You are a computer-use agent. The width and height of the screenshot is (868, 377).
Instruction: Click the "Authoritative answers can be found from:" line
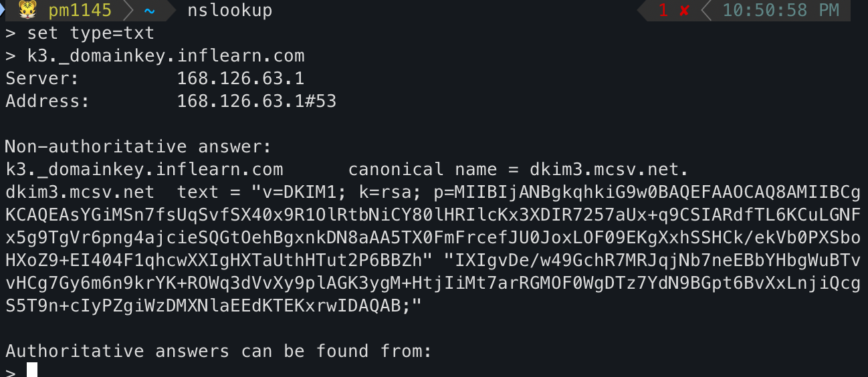pos(219,351)
